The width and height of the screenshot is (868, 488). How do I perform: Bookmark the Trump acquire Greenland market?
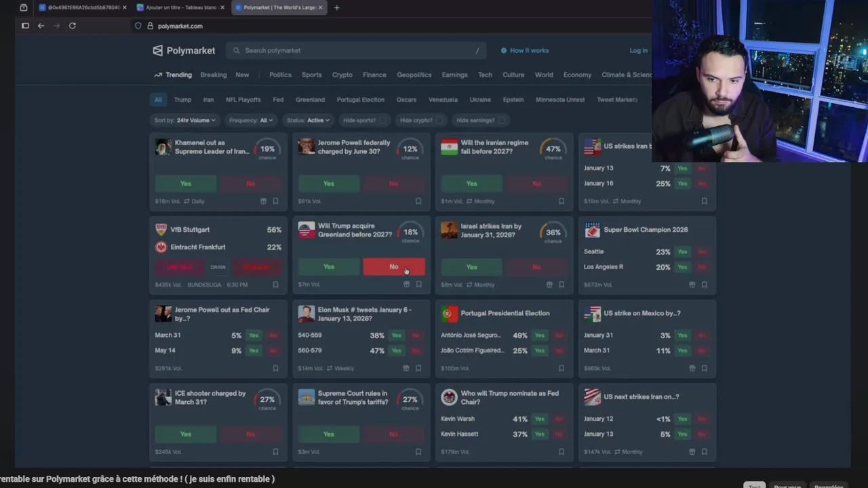418,285
